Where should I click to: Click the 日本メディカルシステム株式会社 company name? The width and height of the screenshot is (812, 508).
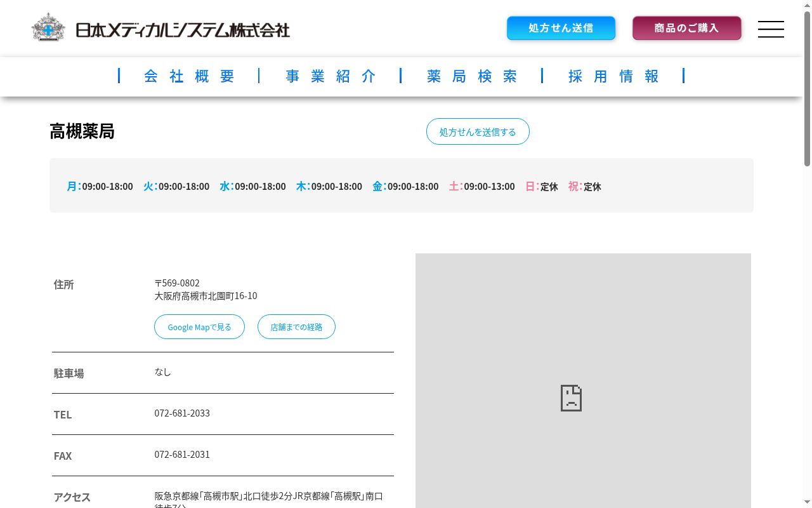tap(183, 30)
